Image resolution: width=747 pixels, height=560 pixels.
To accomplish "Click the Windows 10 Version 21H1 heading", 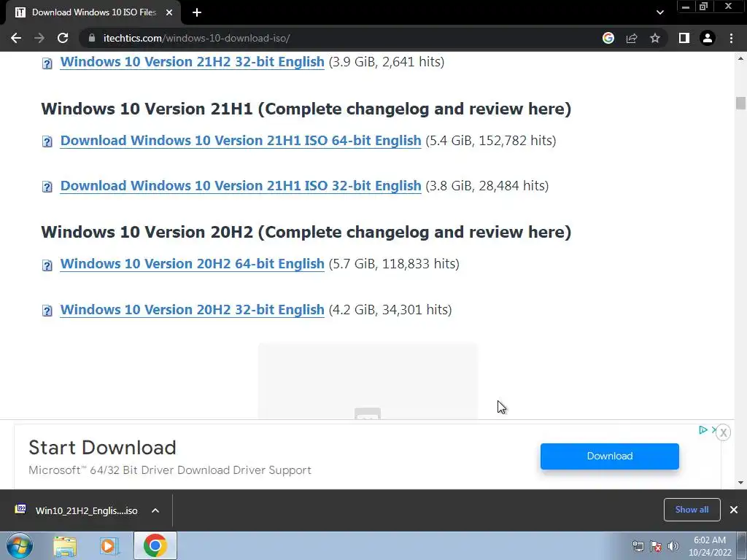I will (x=306, y=109).
